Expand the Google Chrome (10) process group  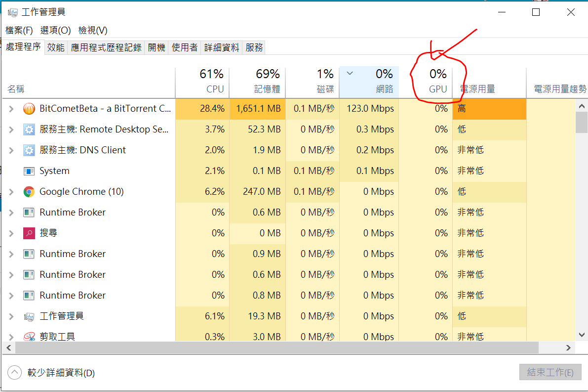(x=11, y=192)
